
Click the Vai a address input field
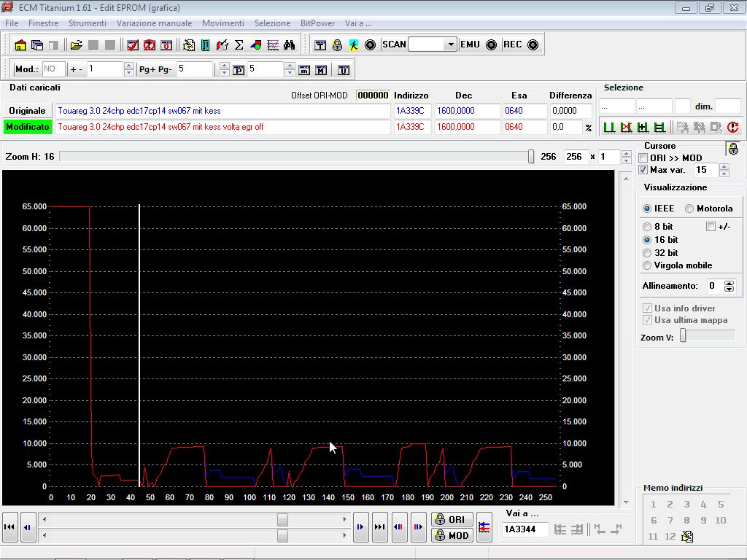525,529
